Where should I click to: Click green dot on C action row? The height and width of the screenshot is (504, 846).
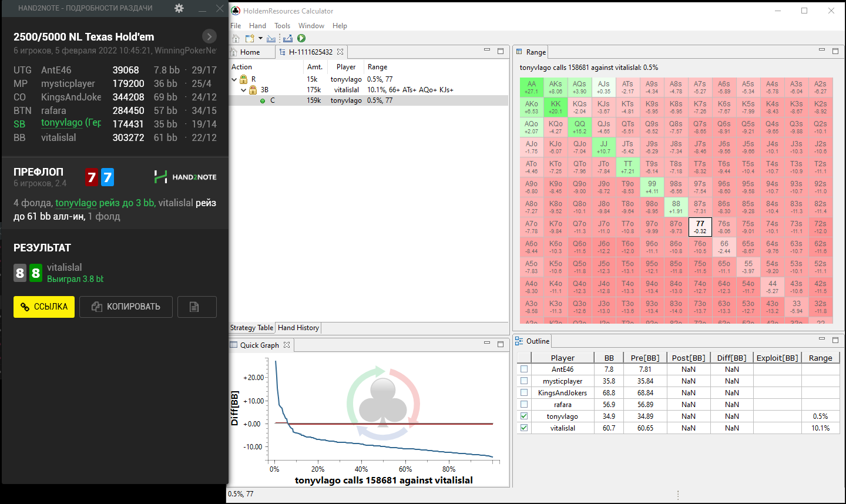263,101
